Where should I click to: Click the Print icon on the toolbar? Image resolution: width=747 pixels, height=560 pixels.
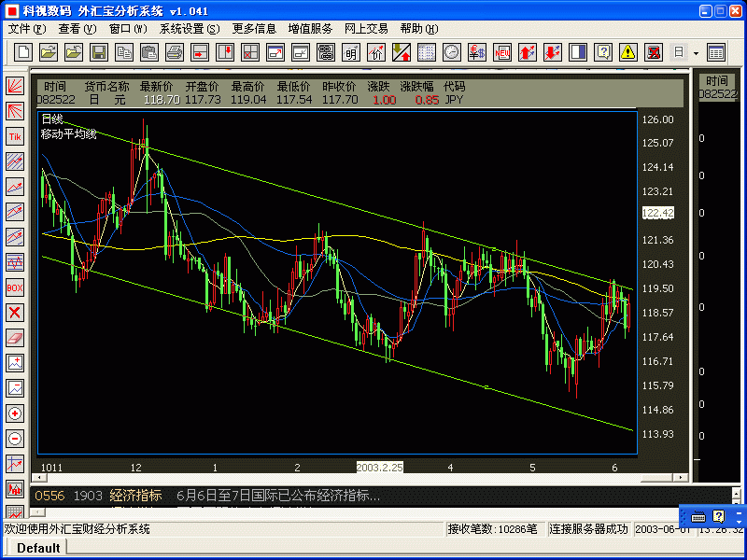pos(173,53)
